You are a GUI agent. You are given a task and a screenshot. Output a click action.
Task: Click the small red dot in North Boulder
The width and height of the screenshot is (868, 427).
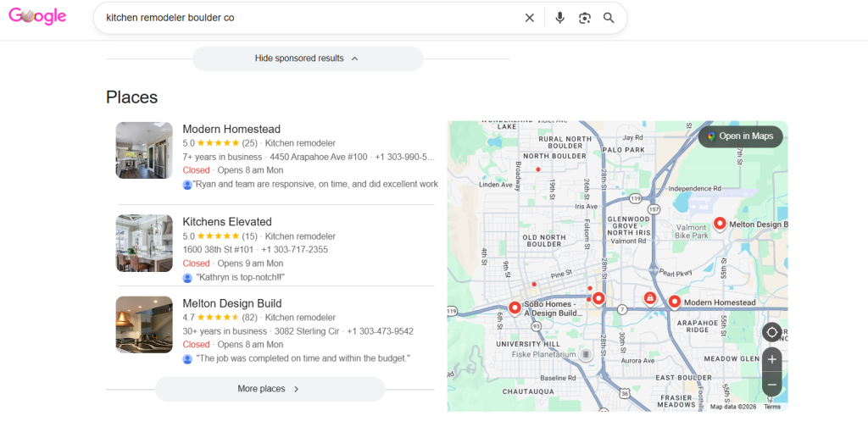tap(538, 169)
